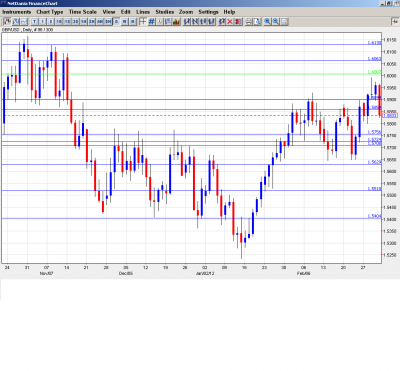The image size is (400, 371).
Task: Click the 1.6130 horizontal line label
Action: click(374, 43)
